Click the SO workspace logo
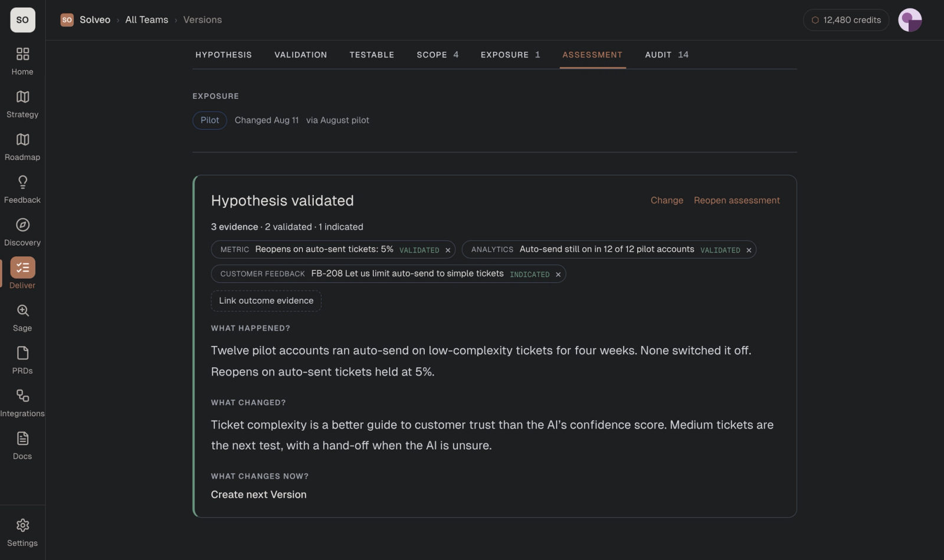 (22, 20)
